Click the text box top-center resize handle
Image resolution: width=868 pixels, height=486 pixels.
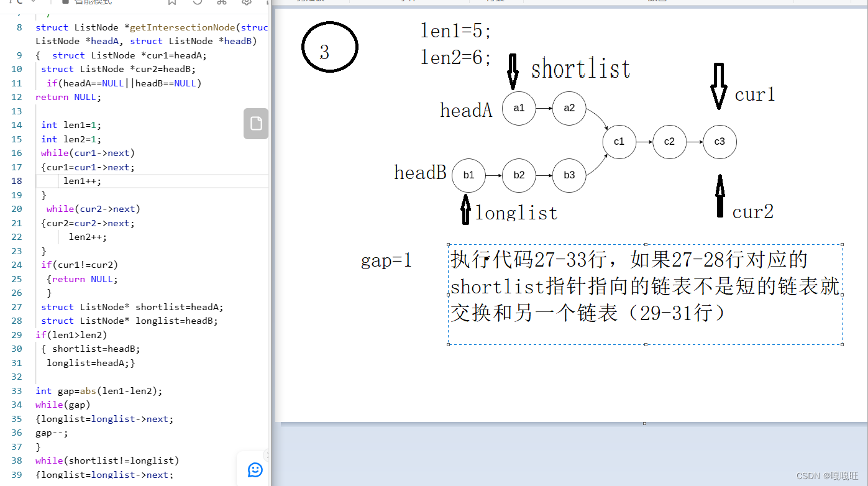point(646,245)
